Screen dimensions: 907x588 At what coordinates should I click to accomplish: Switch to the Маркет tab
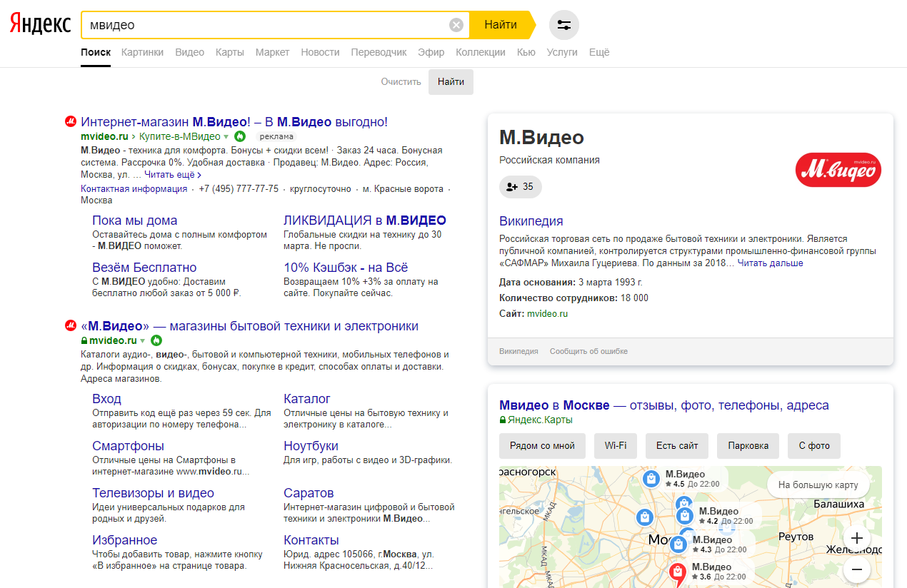point(272,52)
